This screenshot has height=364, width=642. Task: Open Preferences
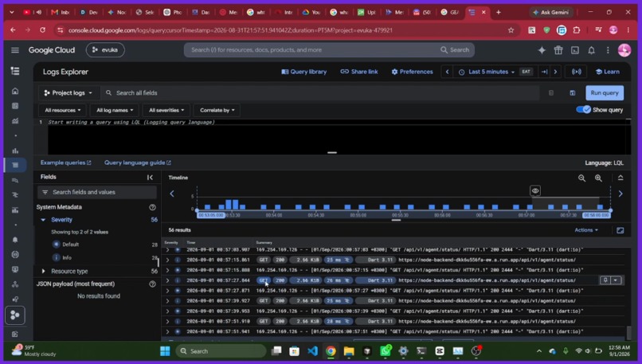[412, 72]
